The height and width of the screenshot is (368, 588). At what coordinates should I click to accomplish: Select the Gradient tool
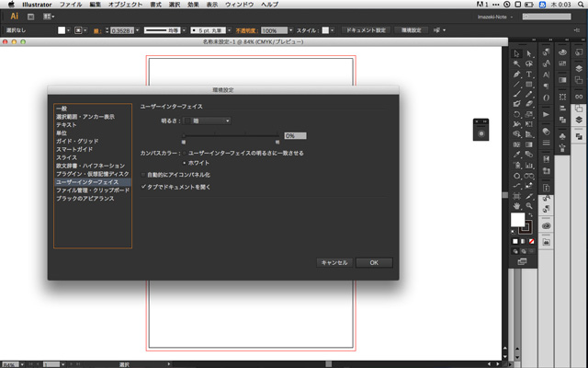pos(529,144)
